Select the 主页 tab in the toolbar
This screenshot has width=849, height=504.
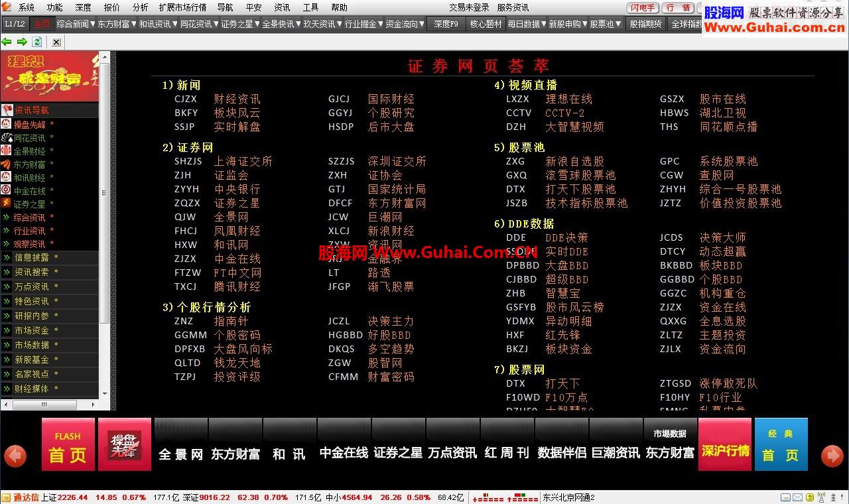(x=42, y=24)
